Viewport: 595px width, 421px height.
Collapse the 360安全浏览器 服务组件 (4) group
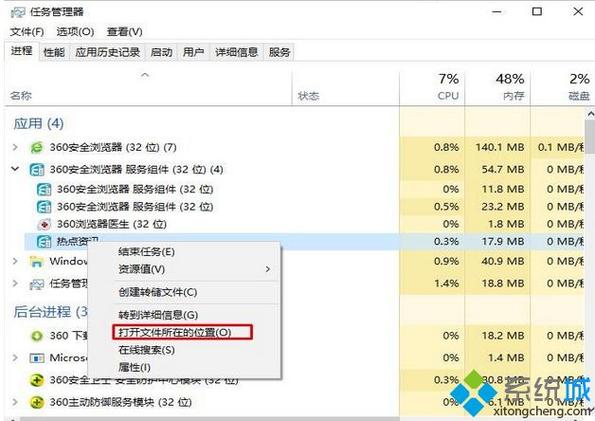click(x=15, y=169)
